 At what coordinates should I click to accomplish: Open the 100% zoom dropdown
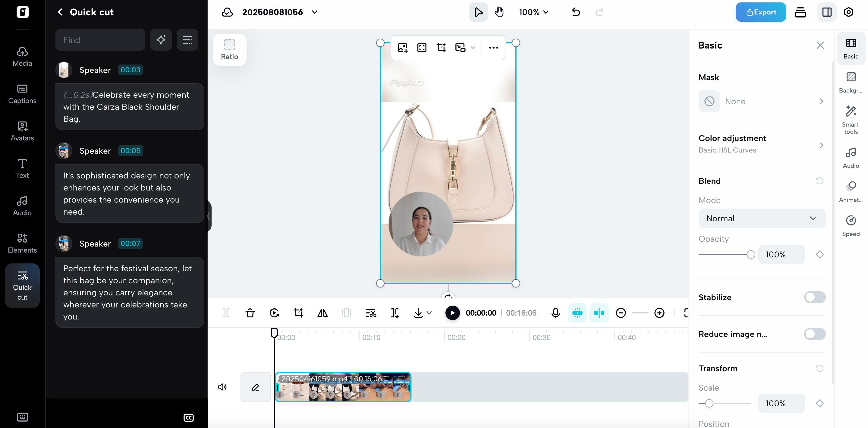click(534, 12)
